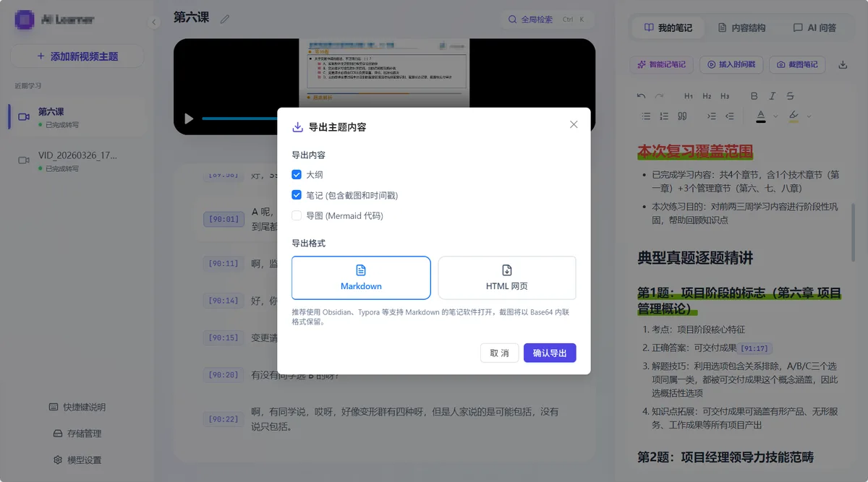This screenshot has width=868, height=482.
Task: Apply the yellow highlight color
Action: pyautogui.click(x=793, y=116)
